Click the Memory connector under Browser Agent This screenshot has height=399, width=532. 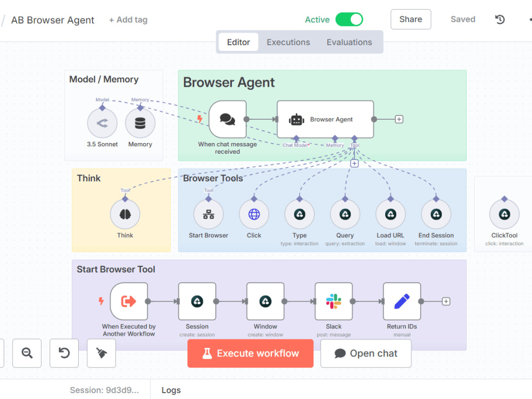[x=335, y=138]
